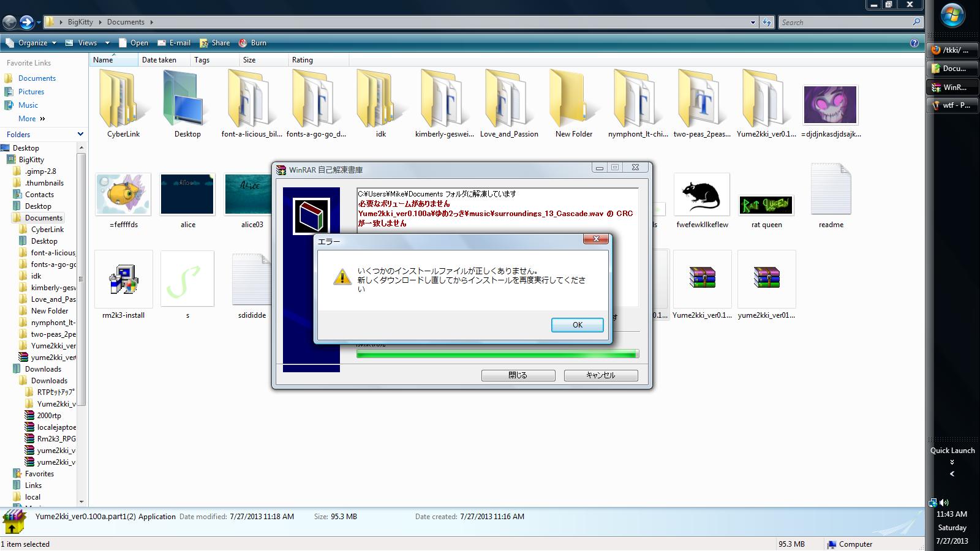
Task: Sort by the Tags column header
Action: [x=214, y=60]
